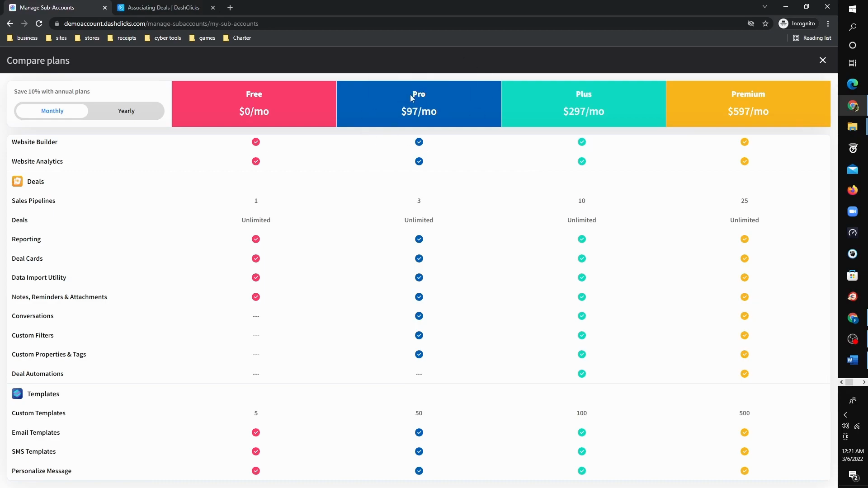The height and width of the screenshot is (488, 868).
Task: Switch billing to Monthly
Action: pyautogui.click(x=52, y=111)
